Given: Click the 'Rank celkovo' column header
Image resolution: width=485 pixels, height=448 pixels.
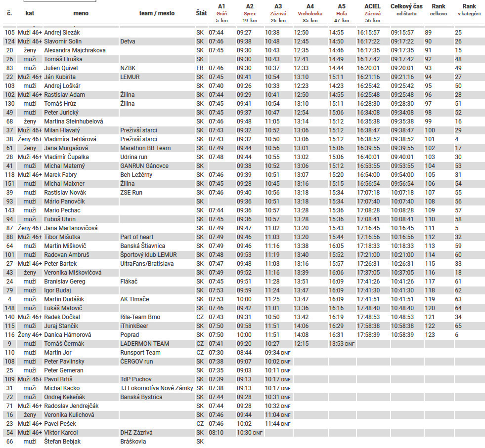Looking at the screenshot, I should [438, 10].
